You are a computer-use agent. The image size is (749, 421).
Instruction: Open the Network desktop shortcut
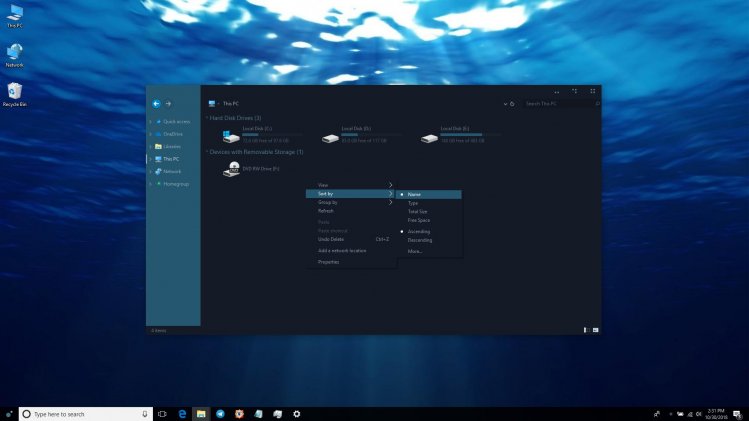(14, 53)
